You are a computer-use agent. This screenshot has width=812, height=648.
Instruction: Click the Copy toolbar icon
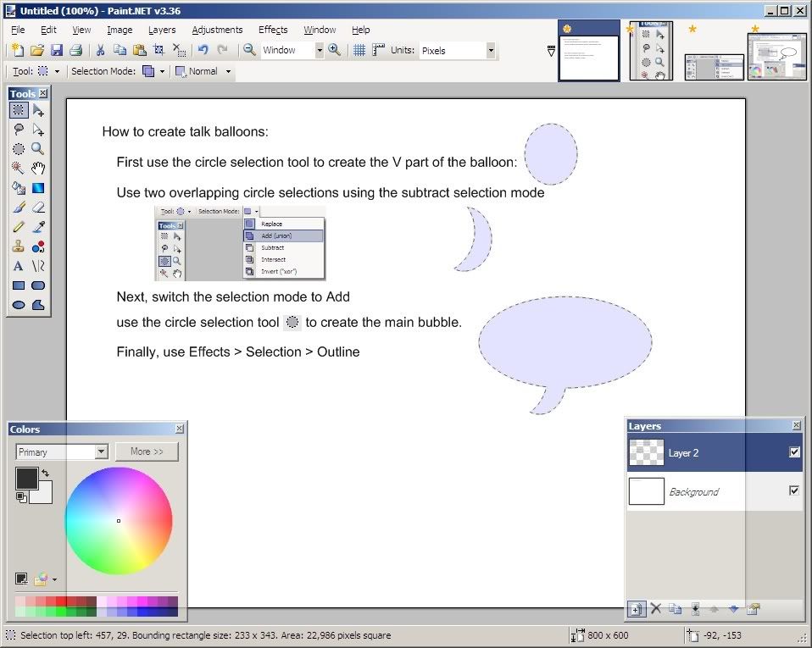coord(120,50)
